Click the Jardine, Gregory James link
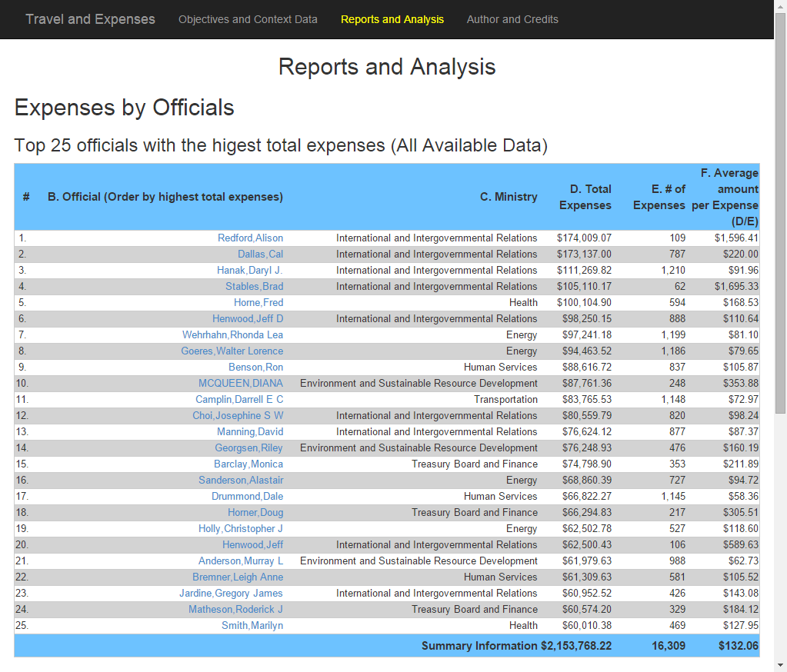This screenshot has height=672, width=787. pos(232,594)
